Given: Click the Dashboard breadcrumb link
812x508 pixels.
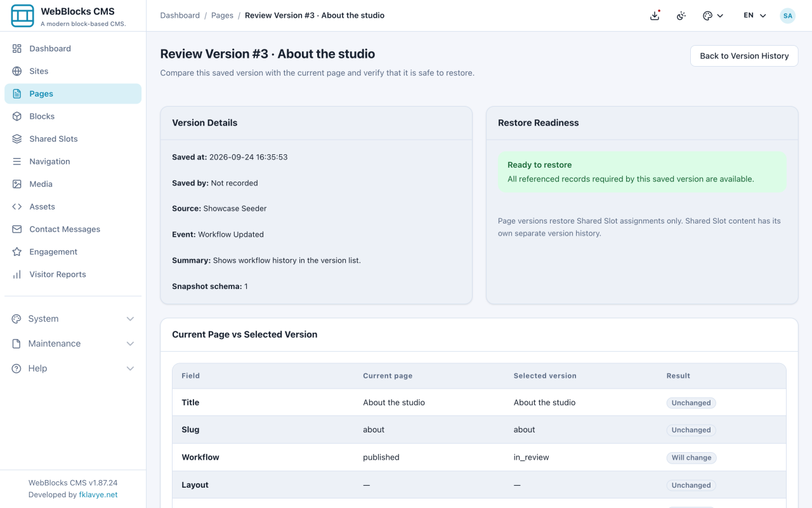Looking at the screenshot, I should coord(180,15).
